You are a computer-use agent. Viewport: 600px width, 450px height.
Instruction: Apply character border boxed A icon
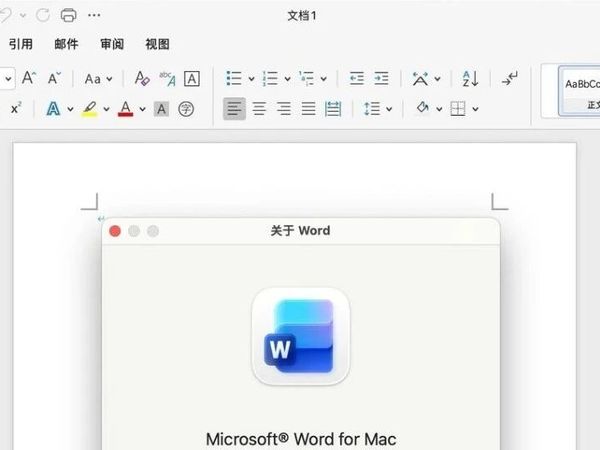(x=192, y=79)
